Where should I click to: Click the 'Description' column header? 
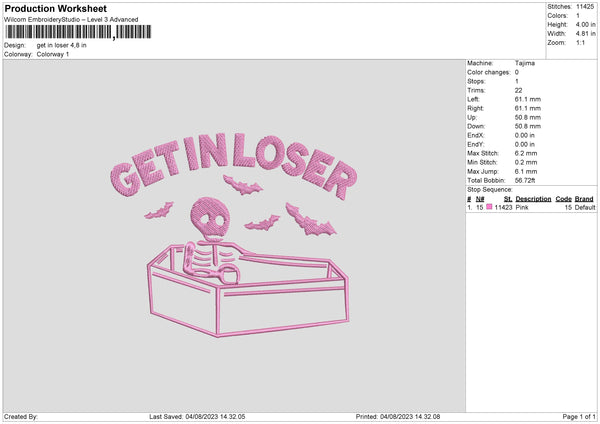click(x=533, y=199)
